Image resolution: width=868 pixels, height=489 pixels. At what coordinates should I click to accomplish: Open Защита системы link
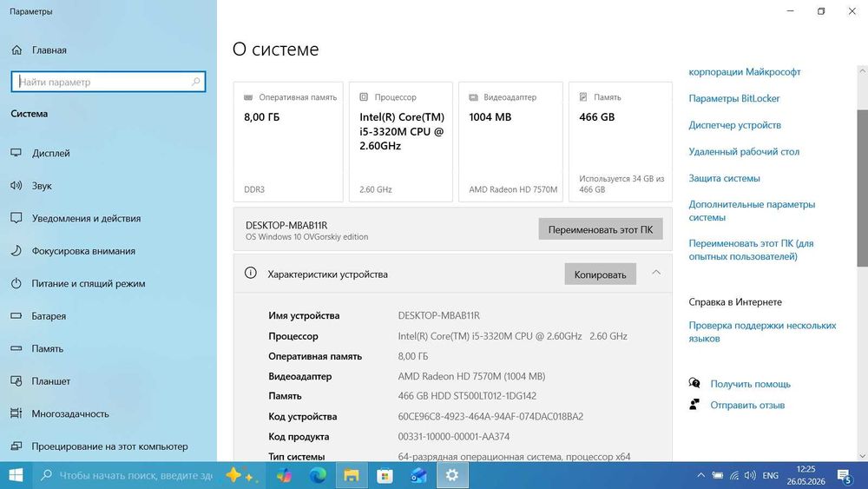click(724, 178)
